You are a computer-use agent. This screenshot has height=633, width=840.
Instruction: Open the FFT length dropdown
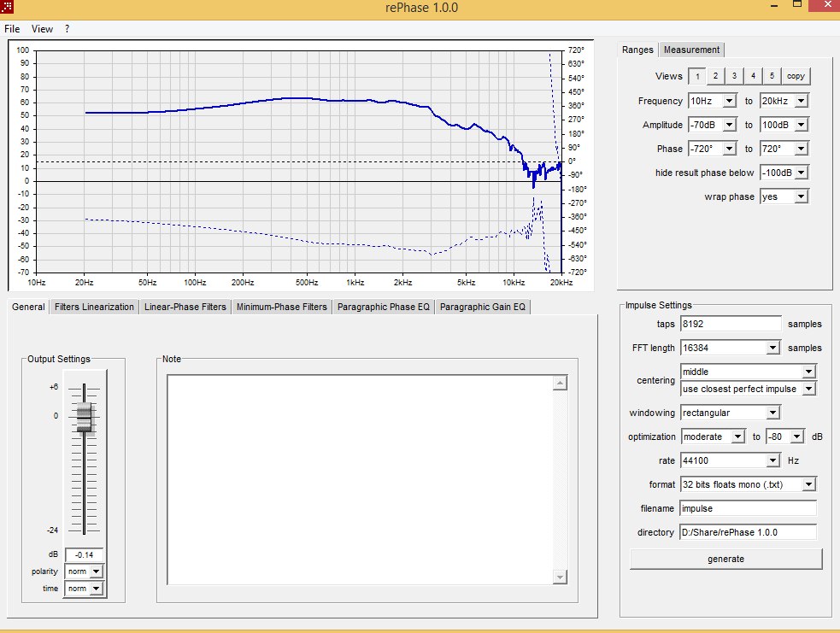pyautogui.click(x=772, y=348)
